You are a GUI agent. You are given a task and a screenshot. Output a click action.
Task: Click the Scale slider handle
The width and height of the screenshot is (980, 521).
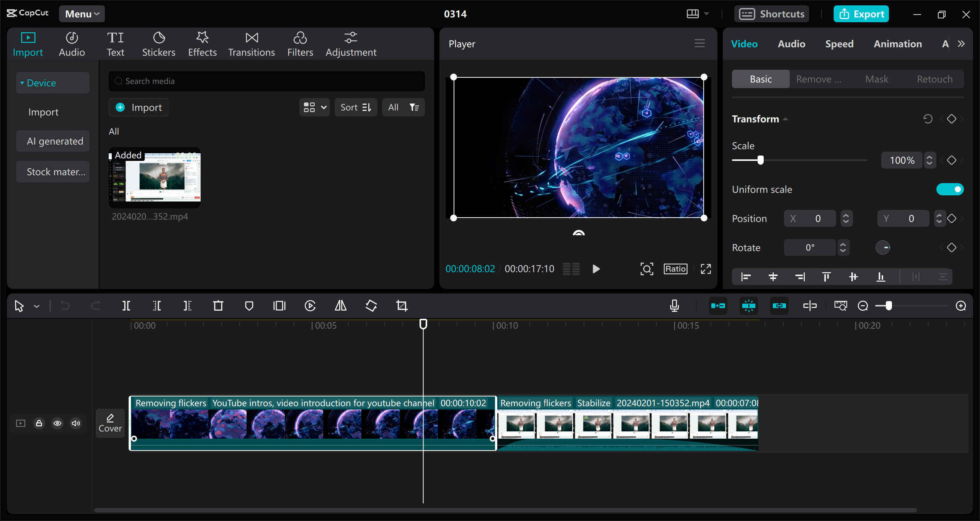coord(760,160)
